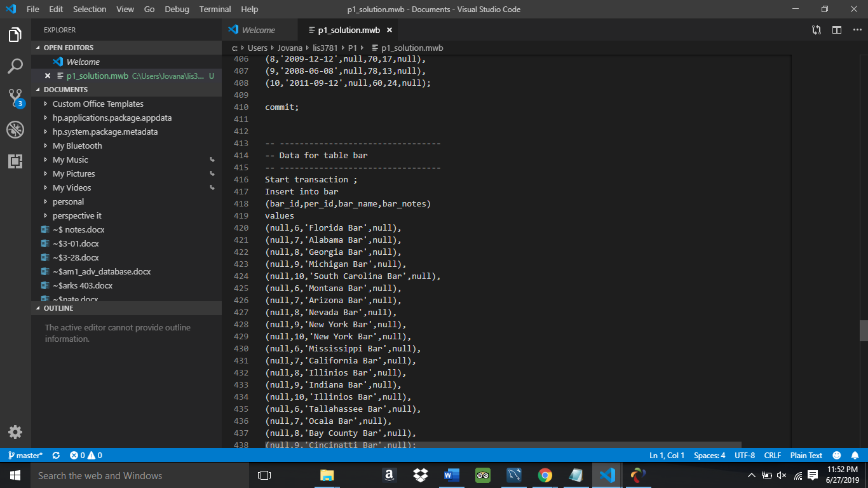
Task: Open the Debug view icon
Action: [x=15, y=130]
